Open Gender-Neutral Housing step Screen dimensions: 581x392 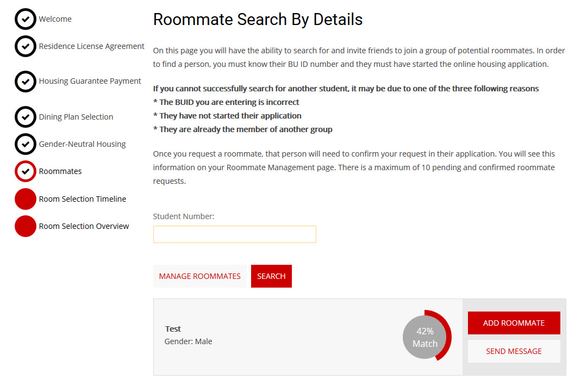point(82,144)
